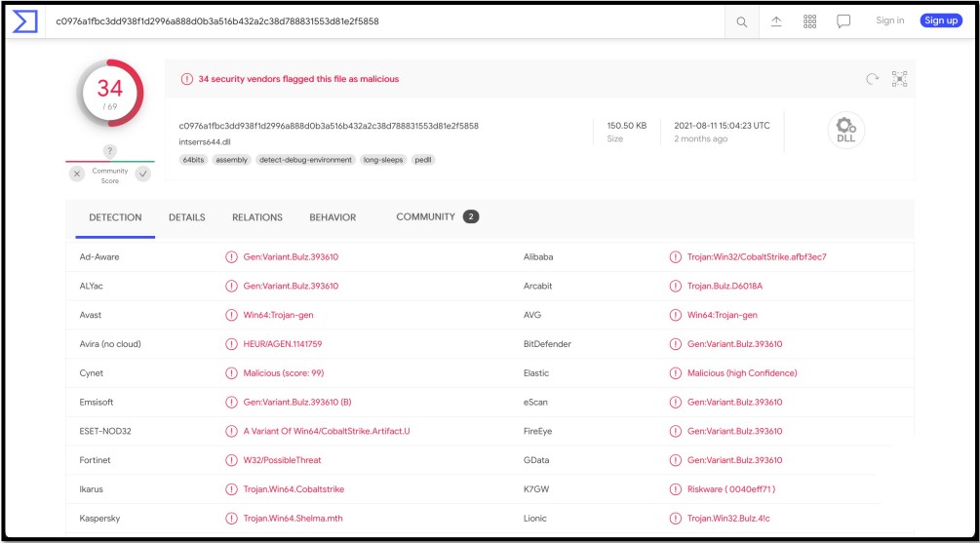This screenshot has height=543, width=980.
Task: Click the community score bar
Action: (x=110, y=161)
